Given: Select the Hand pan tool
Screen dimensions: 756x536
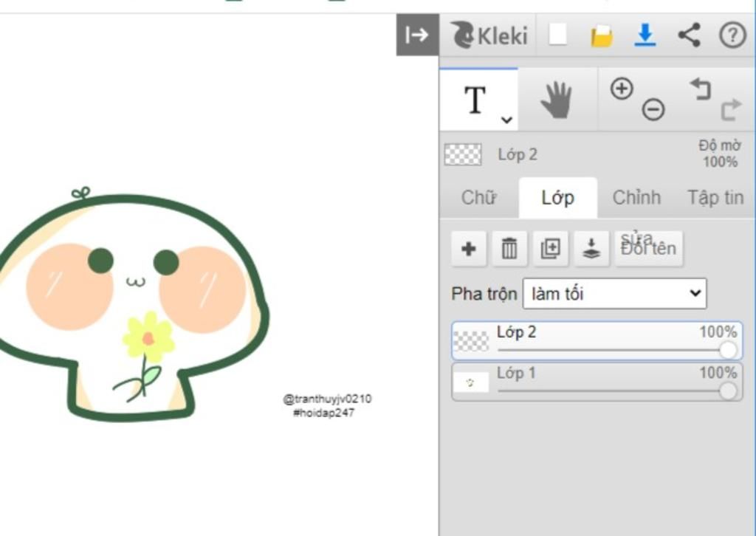Looking at the screenshot, I should (557, 100).
